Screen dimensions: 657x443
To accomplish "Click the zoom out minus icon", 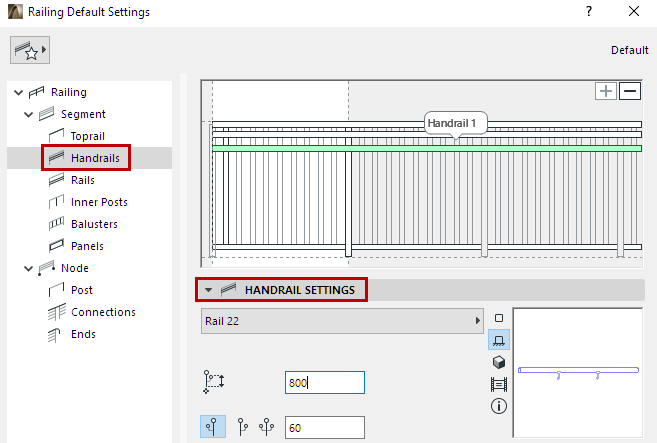I will [630, 91].
